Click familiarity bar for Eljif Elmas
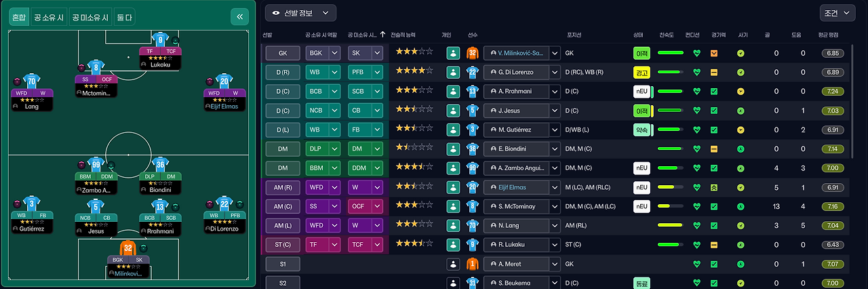 point(670,187)
